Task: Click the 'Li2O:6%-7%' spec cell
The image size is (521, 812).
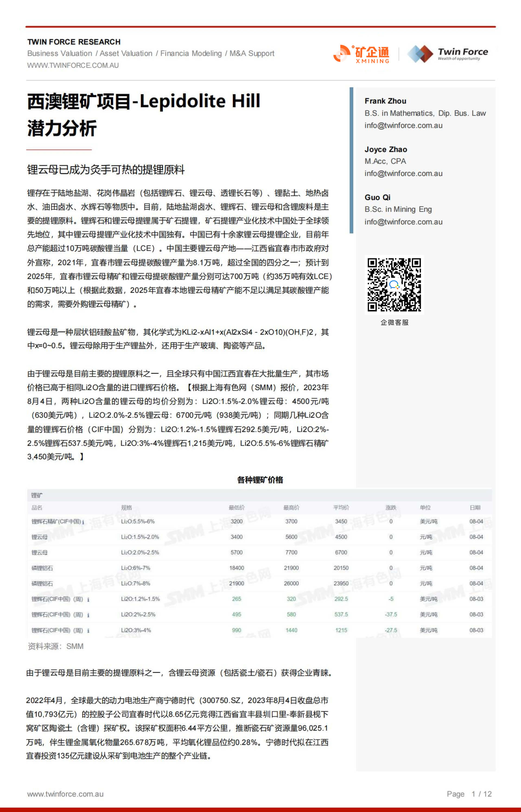Action: click(136, 568)
